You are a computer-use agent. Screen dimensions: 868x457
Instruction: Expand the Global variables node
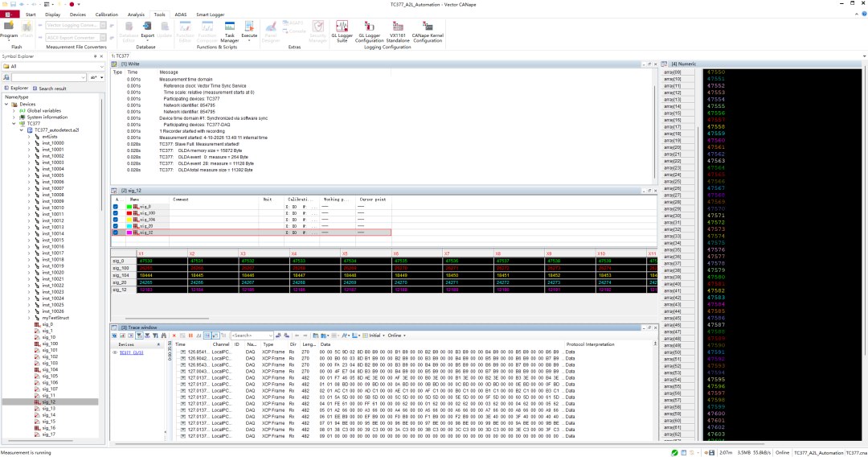coord(14,111)
